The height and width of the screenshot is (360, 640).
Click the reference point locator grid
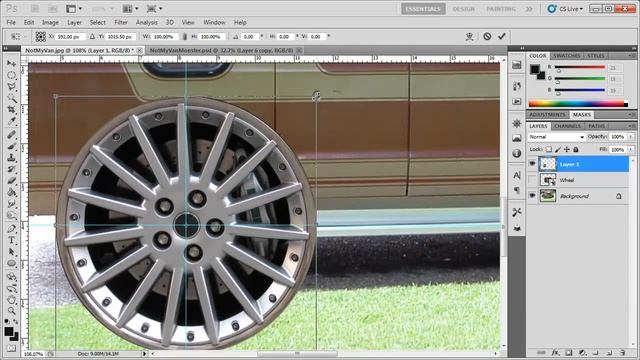tap(40, 37)
